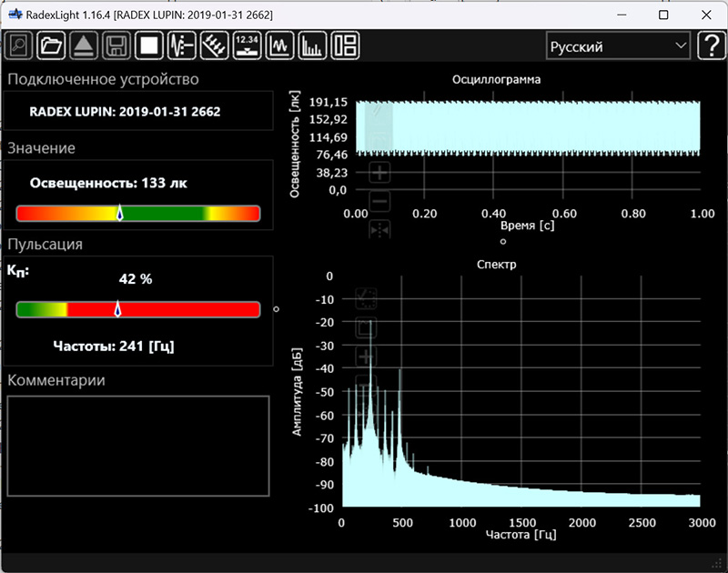This screenshot has height=573, width=728.
Task: Click the light sensor arrows icon
Action: [x=214, y=45]
